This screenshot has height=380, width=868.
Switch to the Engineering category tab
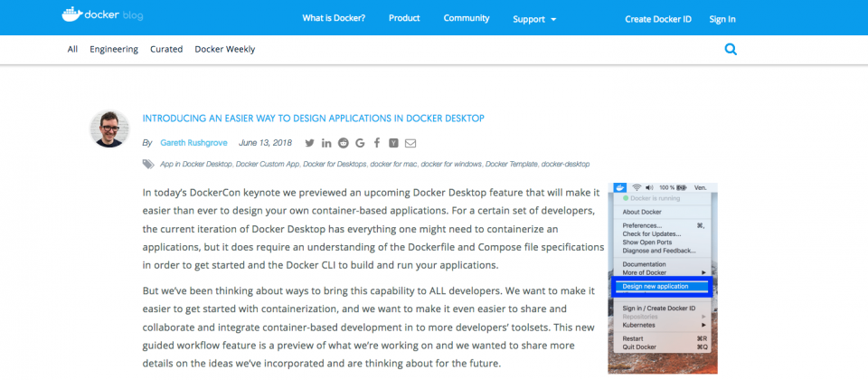pos(114,49)
